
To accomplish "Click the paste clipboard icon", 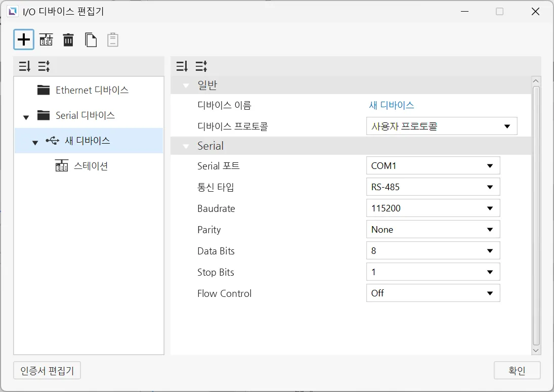I will point(113,39).
